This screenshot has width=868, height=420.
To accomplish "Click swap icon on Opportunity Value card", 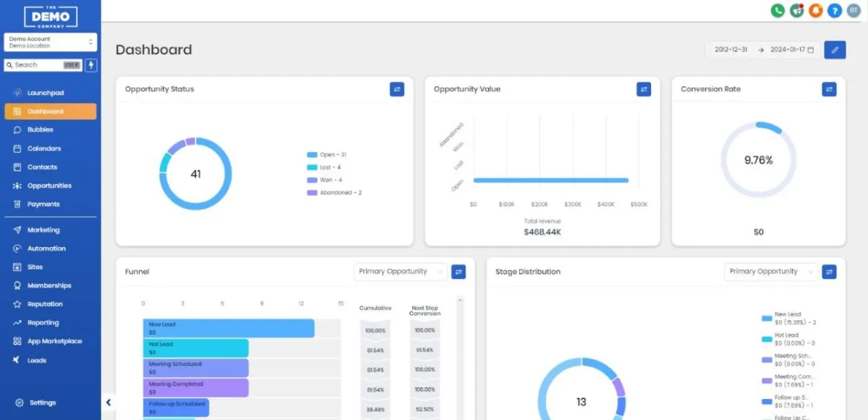I will [644, 89].
